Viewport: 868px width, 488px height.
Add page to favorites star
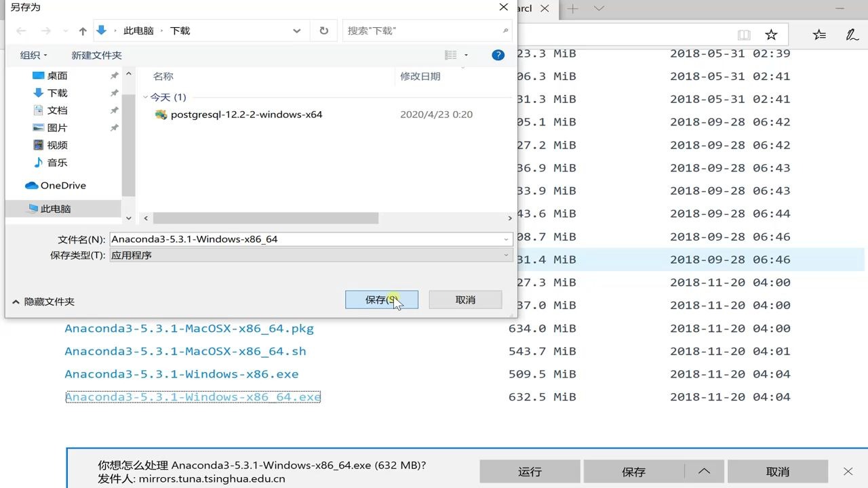click(x=771, y=35)
